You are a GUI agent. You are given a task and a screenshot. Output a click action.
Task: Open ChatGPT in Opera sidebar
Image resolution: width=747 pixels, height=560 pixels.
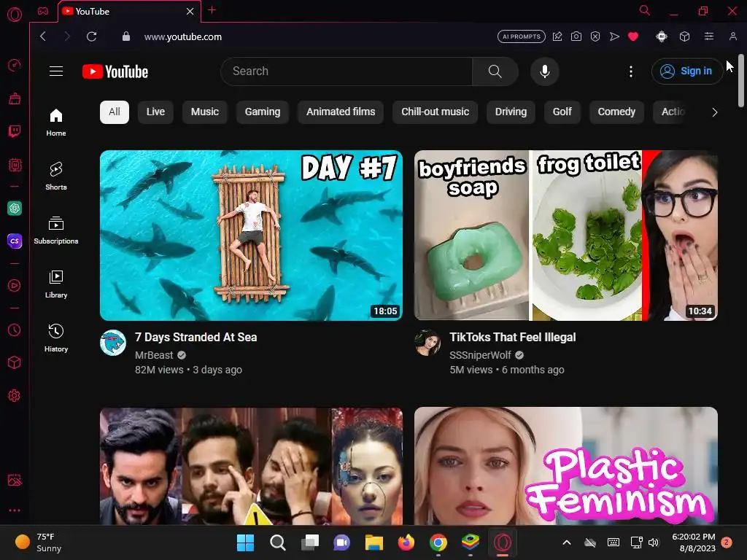[15, 208]
